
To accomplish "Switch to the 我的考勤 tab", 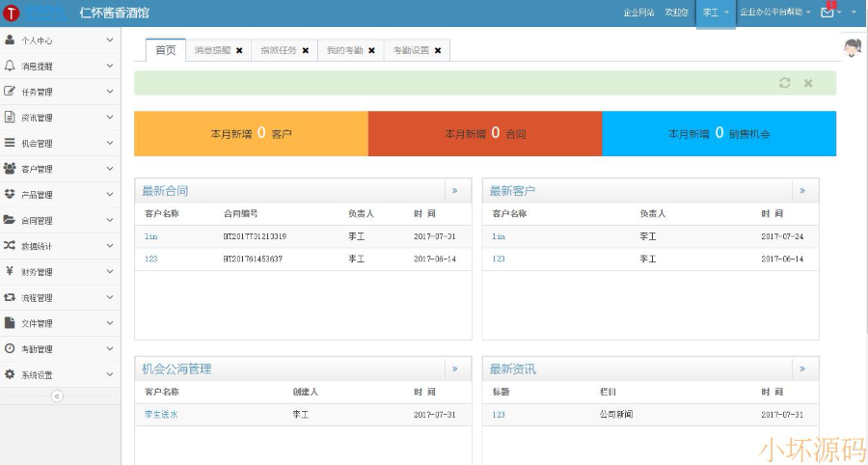I will tap(344, 50).
